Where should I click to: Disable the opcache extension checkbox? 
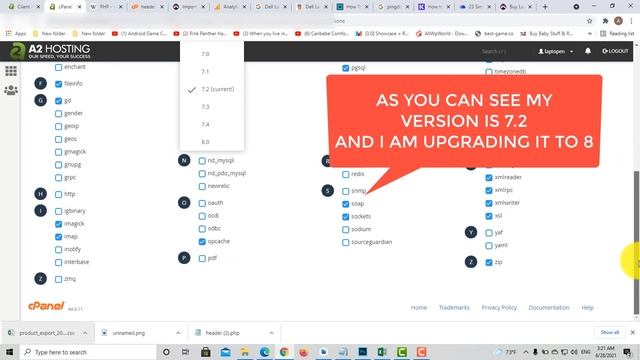point(202,242)
